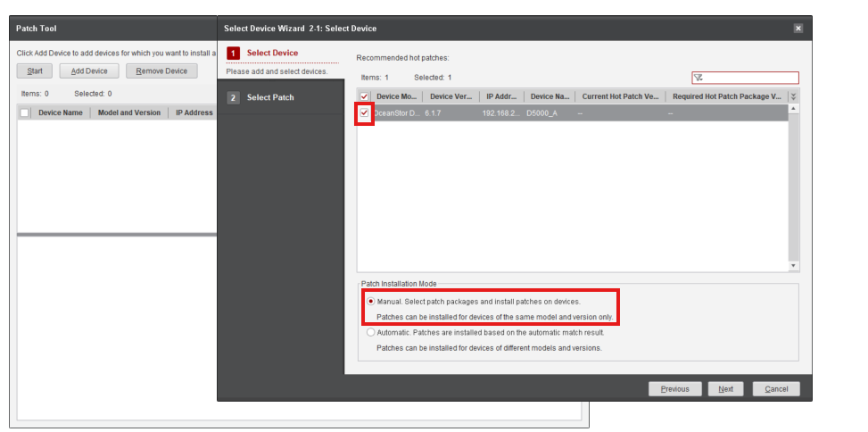This screenshot has width=868, height=432.
Task: Click inside the device filter search field
Action: point(749,78)
